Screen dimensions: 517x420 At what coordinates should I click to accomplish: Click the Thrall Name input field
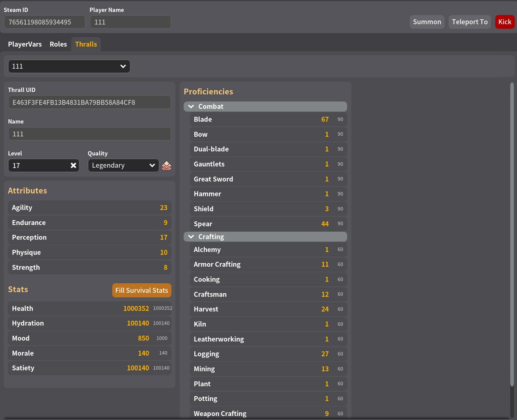[x=89, y=134]
